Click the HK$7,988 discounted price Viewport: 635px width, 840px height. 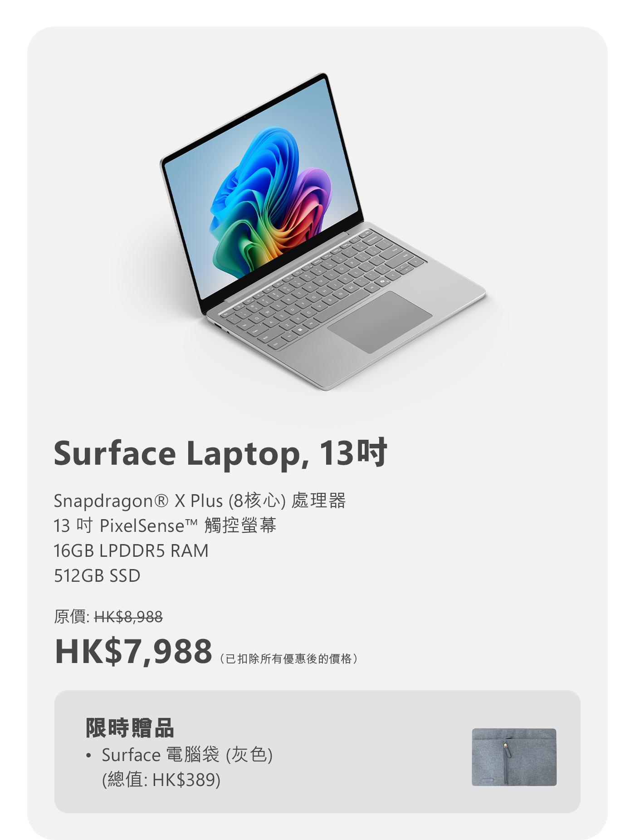[x=133, y=651]
